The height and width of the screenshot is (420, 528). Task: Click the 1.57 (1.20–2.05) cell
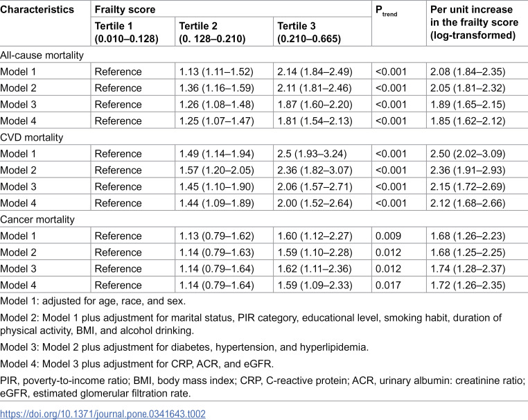[x=216, y=170]
